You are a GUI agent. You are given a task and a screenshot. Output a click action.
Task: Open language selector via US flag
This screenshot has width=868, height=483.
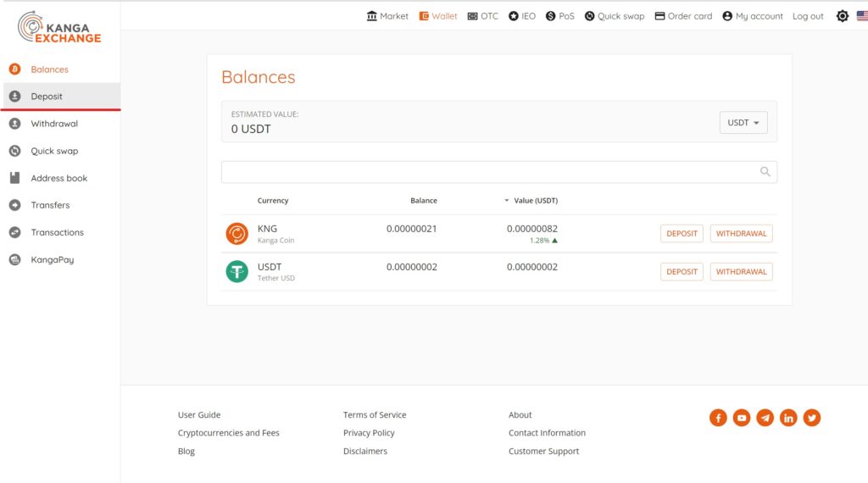pos(862,16)
